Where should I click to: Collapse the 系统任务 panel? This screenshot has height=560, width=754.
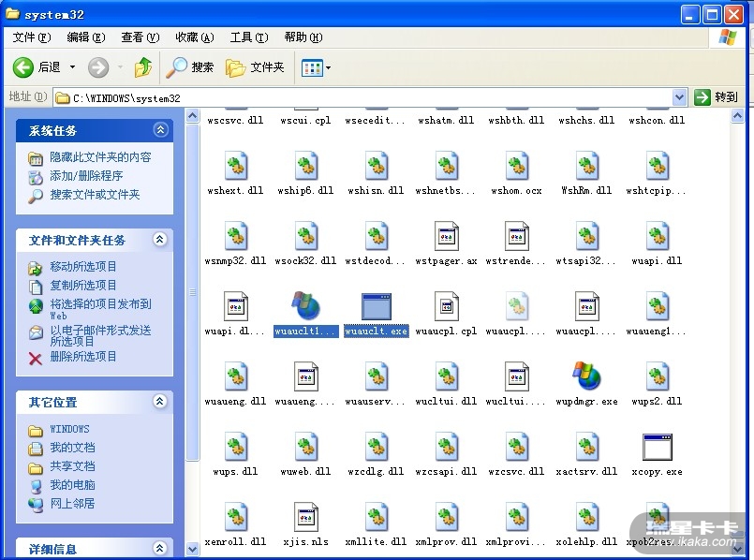click(160, 130)
